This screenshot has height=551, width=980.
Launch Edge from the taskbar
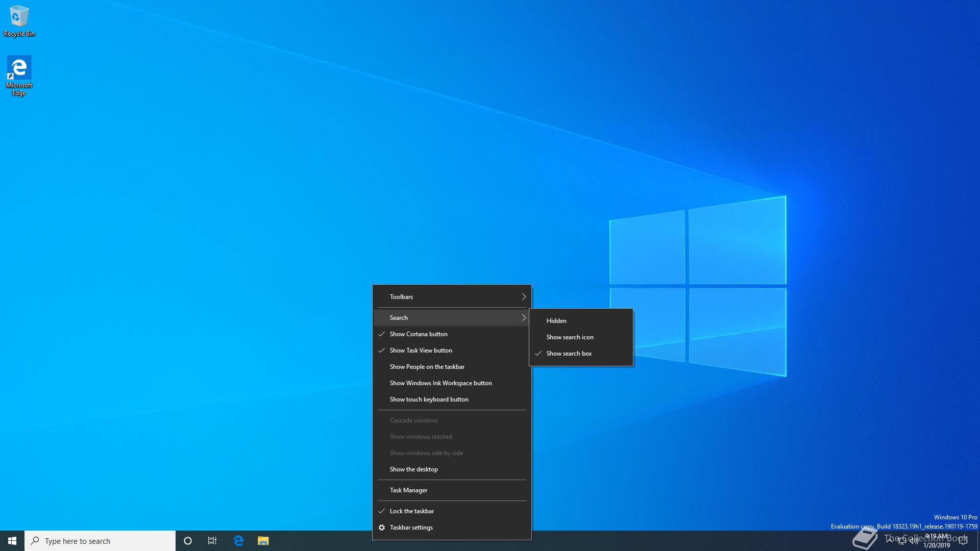[238, 541]
